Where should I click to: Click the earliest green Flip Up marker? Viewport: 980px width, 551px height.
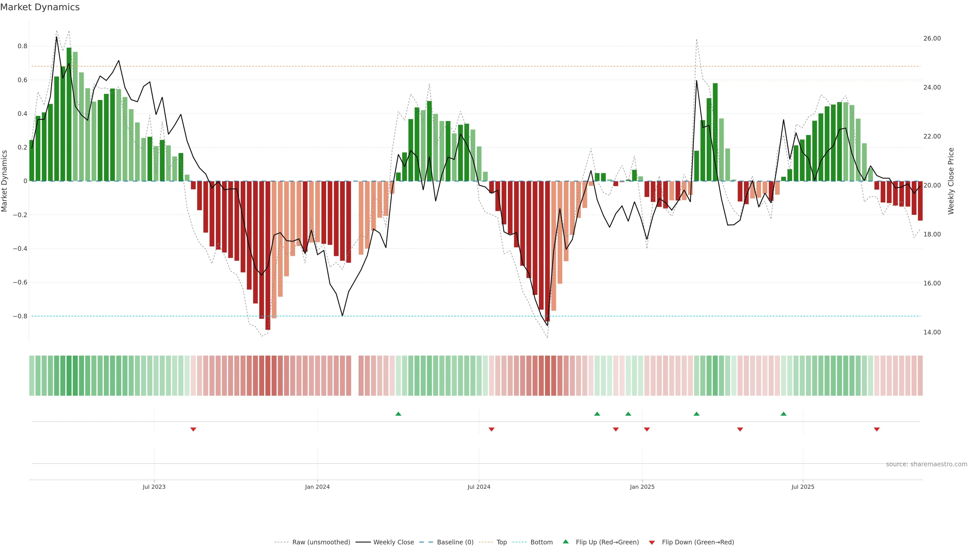pos(398,414)
